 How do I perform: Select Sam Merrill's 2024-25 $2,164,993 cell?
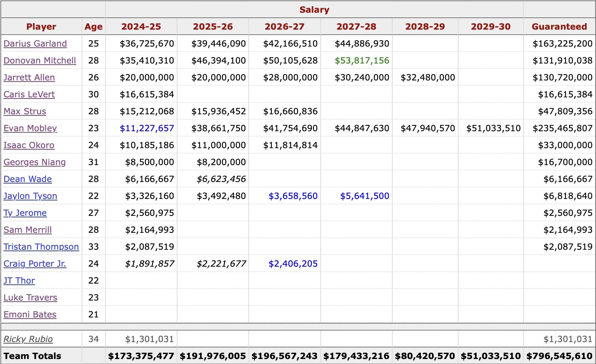(x=141, y=230)
